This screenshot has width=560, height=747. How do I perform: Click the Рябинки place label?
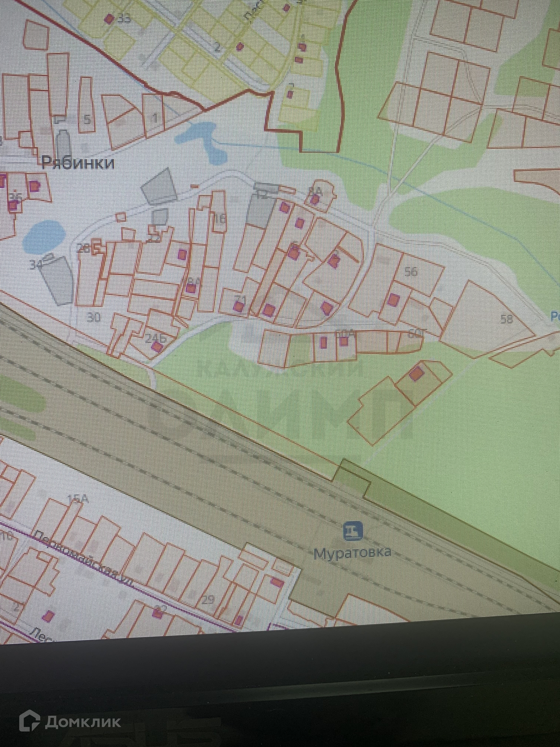click(78, 163)
